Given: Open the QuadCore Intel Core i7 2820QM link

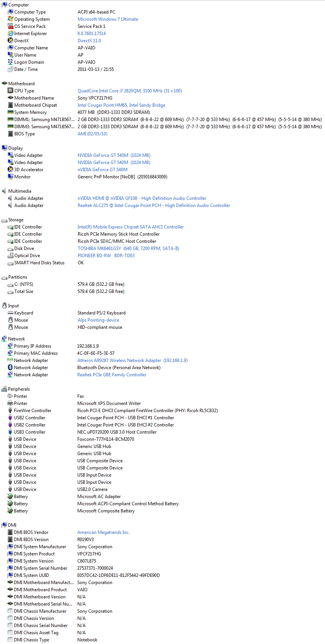Looking at the screenshot, I should click(x=130, y=91).
